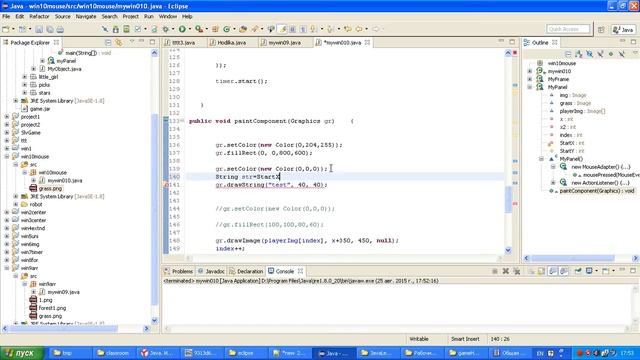Image resolution: width=640 pixels, height=360 pixels.
Task: Select paintComponent(Graphics) in Outline
Action: point(597,191)
